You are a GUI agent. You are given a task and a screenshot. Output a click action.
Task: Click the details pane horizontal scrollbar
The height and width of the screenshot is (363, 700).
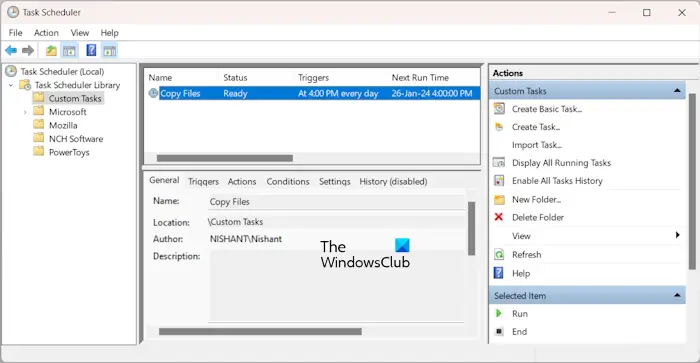click(x=260, y=331)
